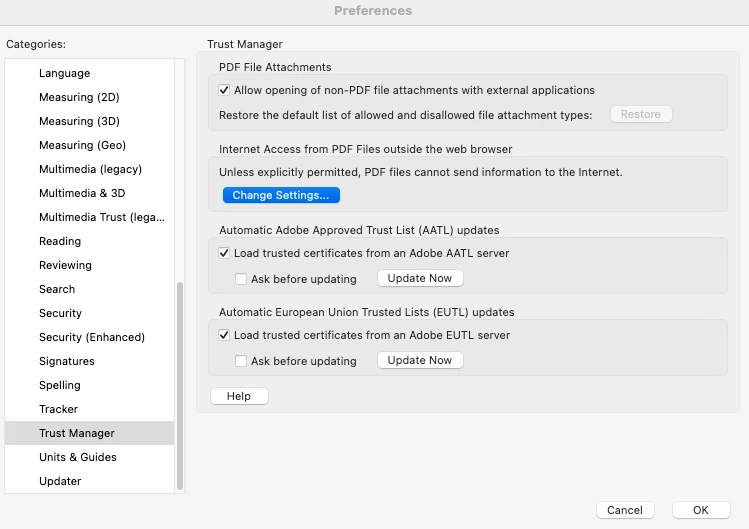Open the Help button
Screen dimensions: 749x529
point(239,396)
